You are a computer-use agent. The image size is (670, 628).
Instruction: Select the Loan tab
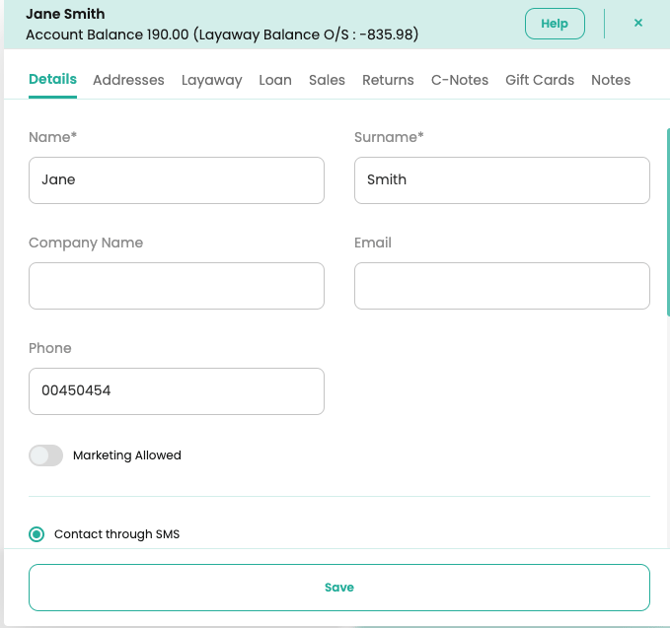275,80
